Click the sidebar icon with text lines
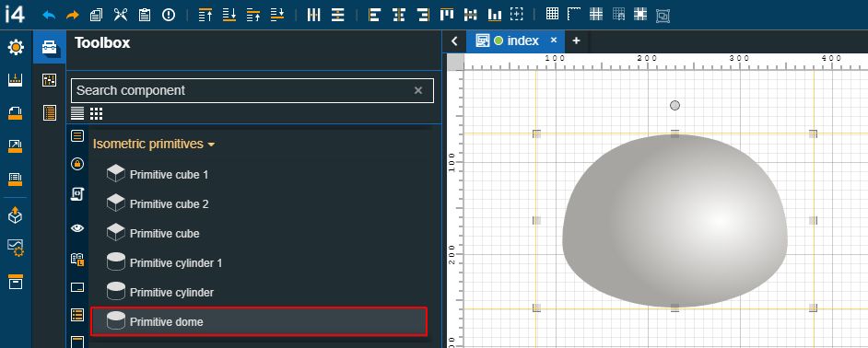This screenshot has height=348, width=868. (16, 179)
